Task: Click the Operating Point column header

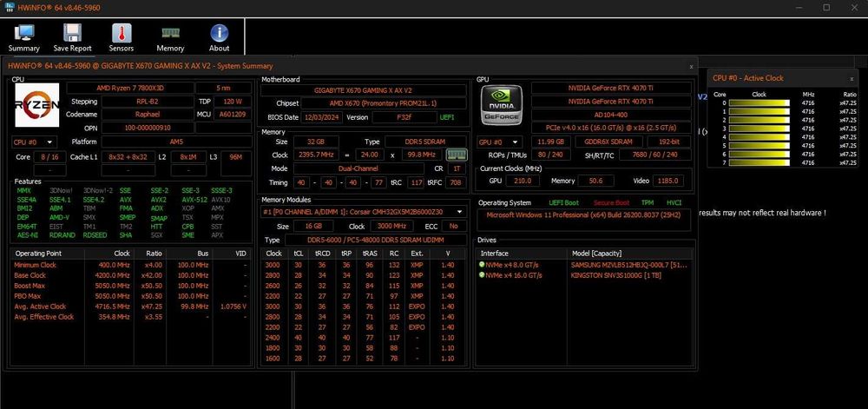Action: coord(48,254)
